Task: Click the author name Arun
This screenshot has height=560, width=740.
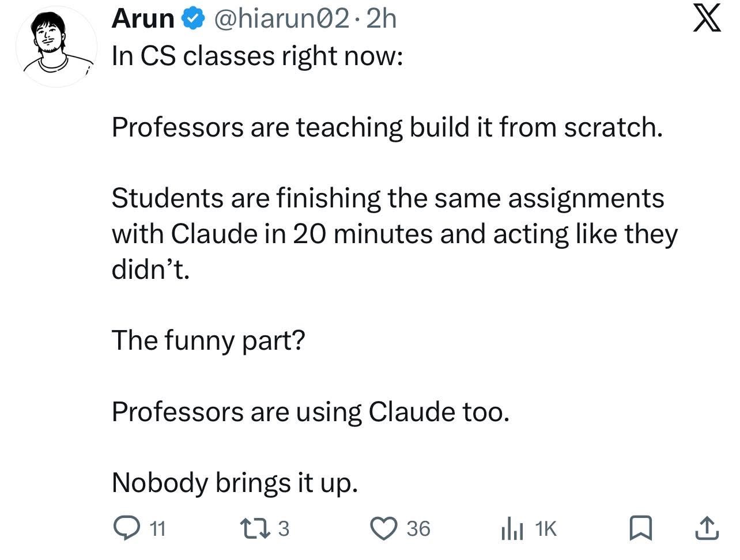Action: [x=143, y=20]
